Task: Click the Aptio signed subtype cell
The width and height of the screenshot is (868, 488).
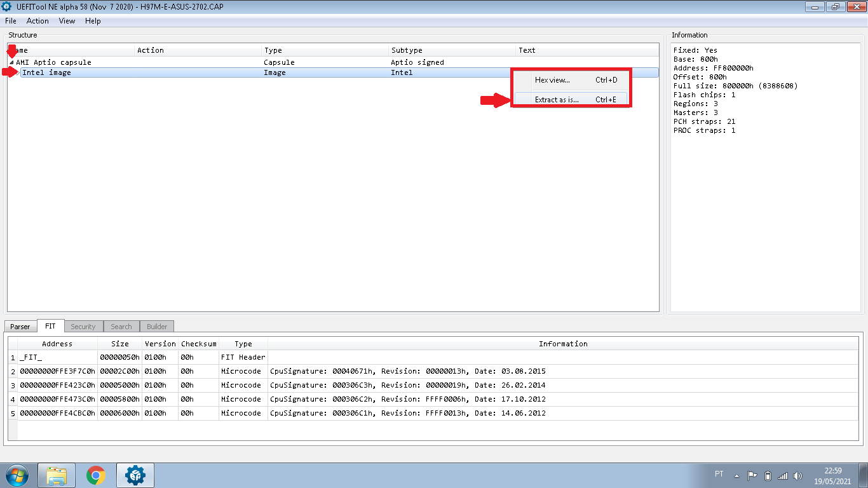Action: pyautogui.click(x=417, y=62)
